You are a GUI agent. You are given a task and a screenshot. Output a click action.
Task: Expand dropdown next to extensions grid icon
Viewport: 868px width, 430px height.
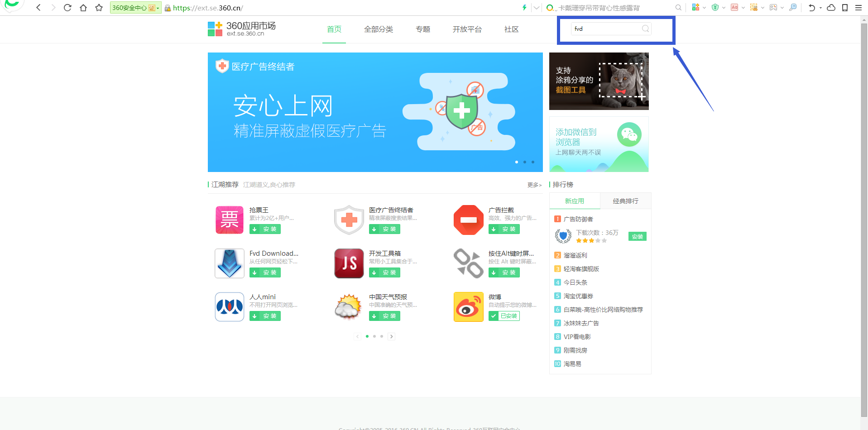[704, 8]
